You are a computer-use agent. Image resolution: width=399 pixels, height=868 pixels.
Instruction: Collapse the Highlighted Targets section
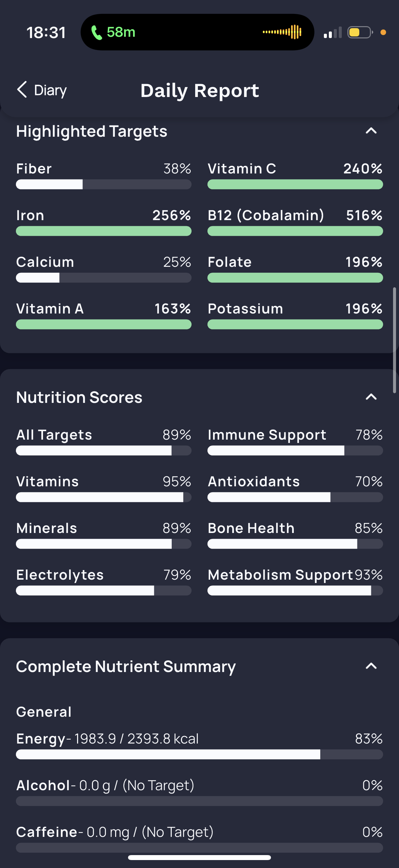click(x=371, y=131)
